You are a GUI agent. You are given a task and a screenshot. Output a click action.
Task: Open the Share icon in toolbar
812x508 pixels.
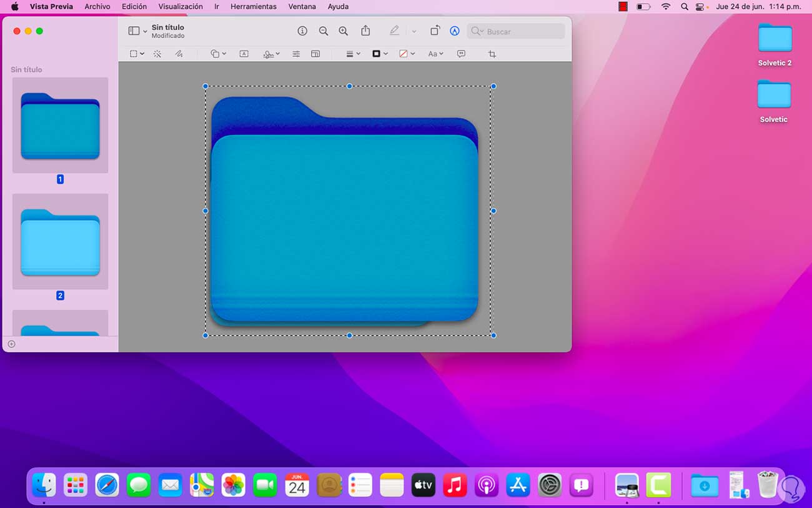pyautogui.click(x=366, y=31)
